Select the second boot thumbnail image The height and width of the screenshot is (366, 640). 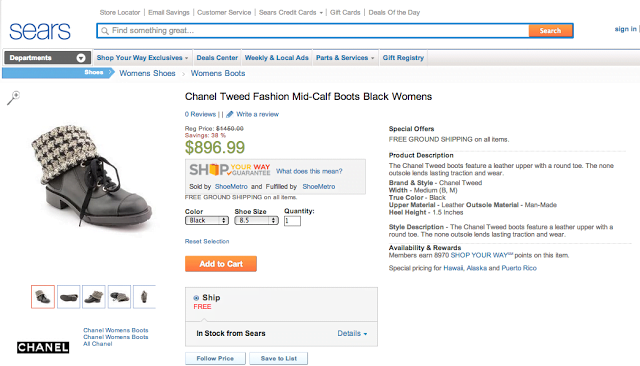69,297
